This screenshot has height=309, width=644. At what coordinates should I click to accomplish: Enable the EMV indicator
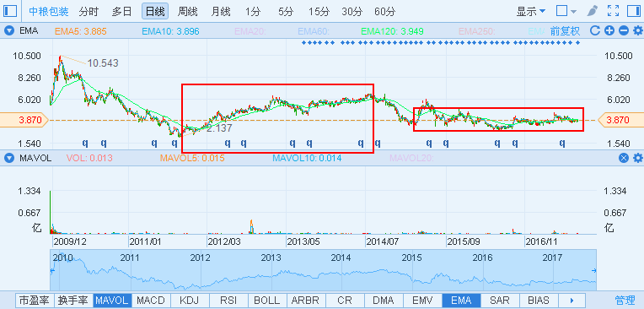pyautogui.click(x=422, y=301)
